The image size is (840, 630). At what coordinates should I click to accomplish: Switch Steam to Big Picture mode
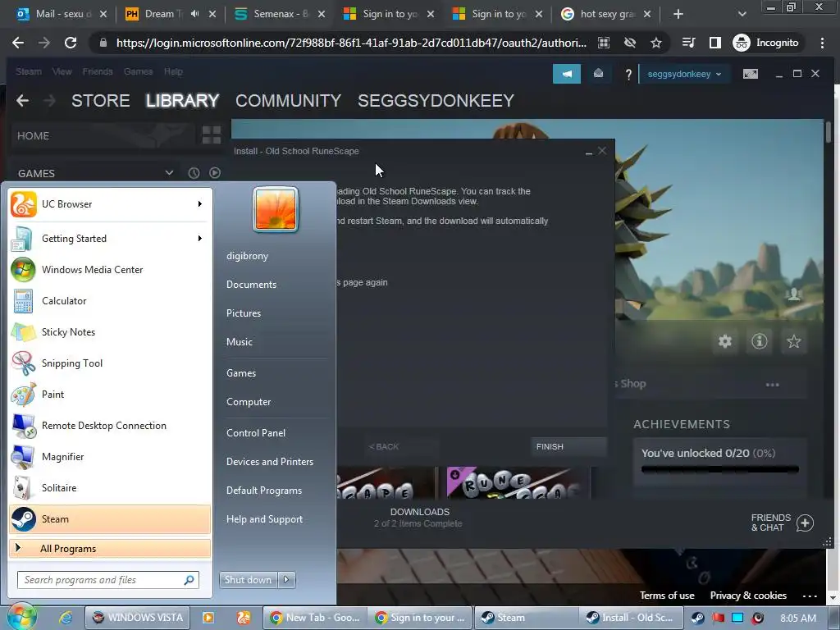[751, 74]
